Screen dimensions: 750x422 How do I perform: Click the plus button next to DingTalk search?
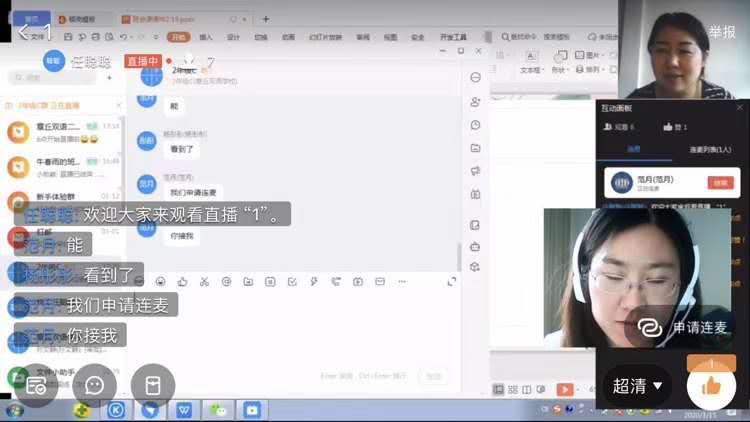pyautogui.click(x=109, y=78)
